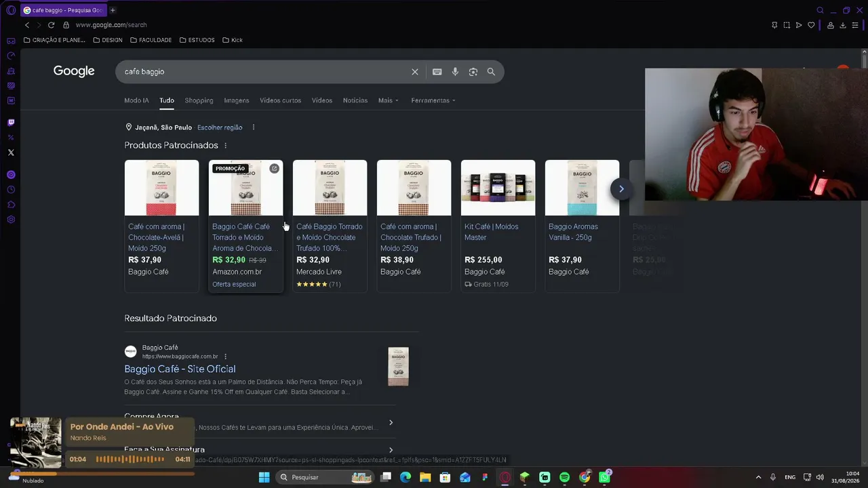868x488 pixels.
Task: Open Baggio Aromas Vanilla 250g product
Action: (582, 226)
